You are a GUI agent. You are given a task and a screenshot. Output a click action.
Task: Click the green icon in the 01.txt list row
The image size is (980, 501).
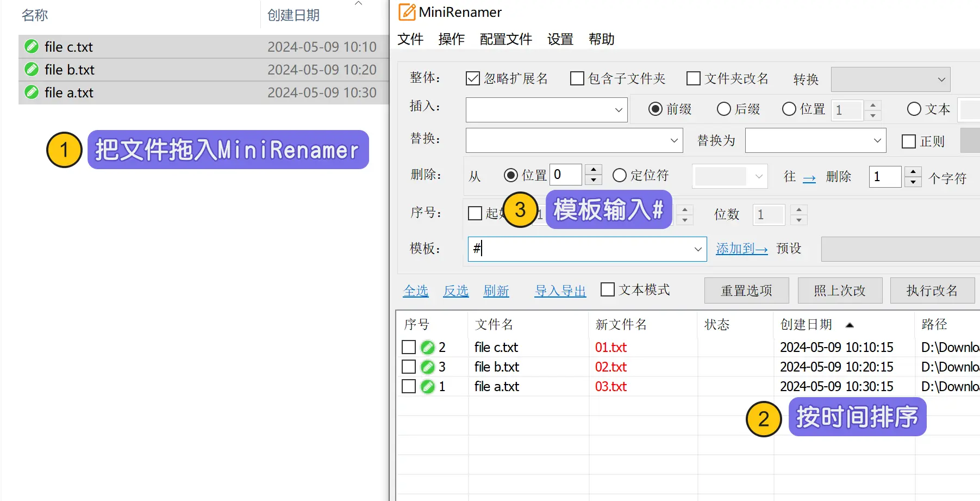coord(428,347)
